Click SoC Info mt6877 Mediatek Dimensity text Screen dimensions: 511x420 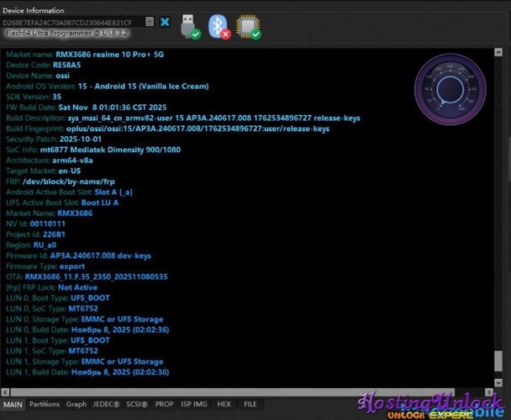point(110,150)
